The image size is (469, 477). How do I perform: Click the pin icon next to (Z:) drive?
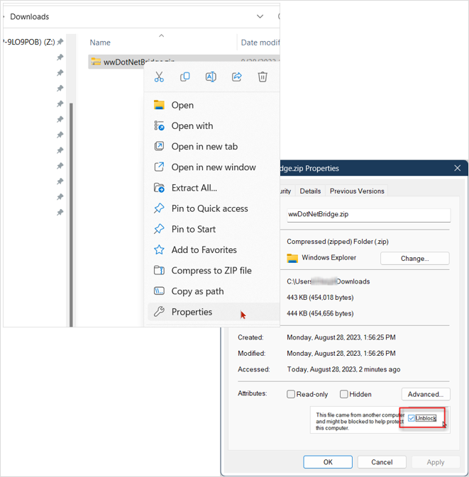coord(60,42)
